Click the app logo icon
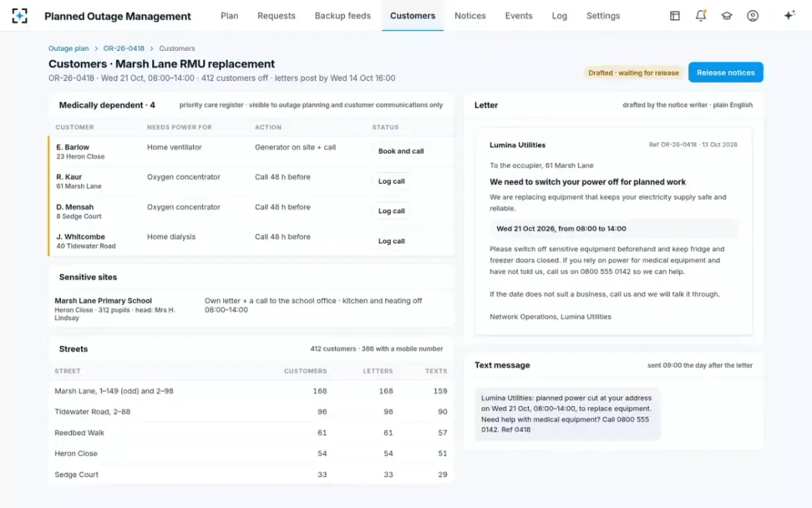The height and width of the screenshot is (508, 812). (20, 16)
